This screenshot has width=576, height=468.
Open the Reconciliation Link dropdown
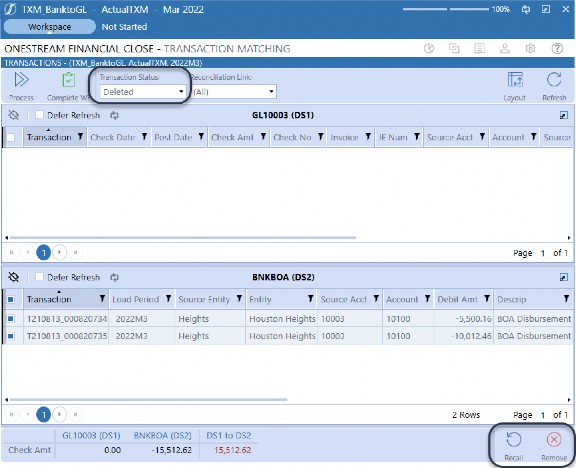(234, 92)
